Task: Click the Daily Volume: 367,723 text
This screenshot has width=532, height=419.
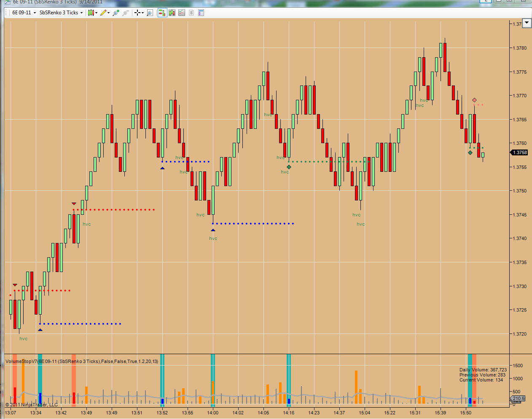Action: point(483,370)
